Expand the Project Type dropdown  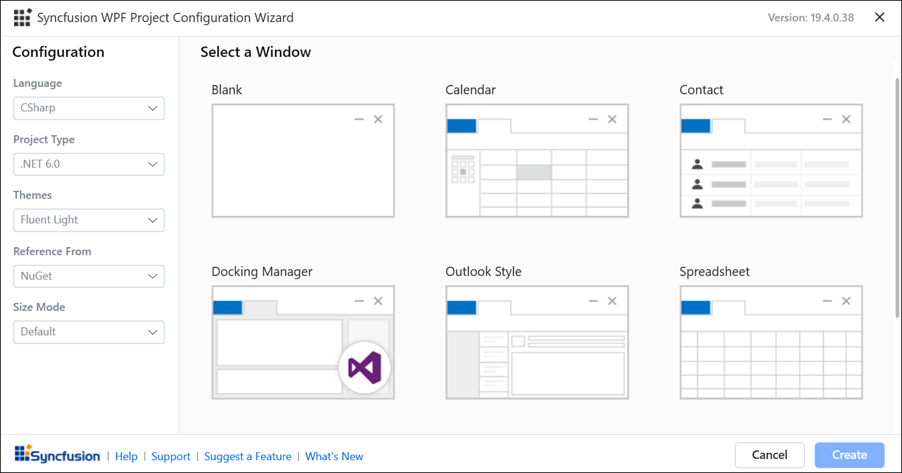click(x=89, y=164)
